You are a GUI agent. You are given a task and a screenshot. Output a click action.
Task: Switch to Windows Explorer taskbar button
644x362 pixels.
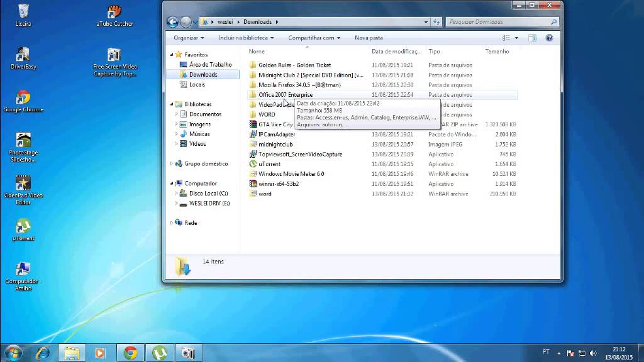[72, 353]
